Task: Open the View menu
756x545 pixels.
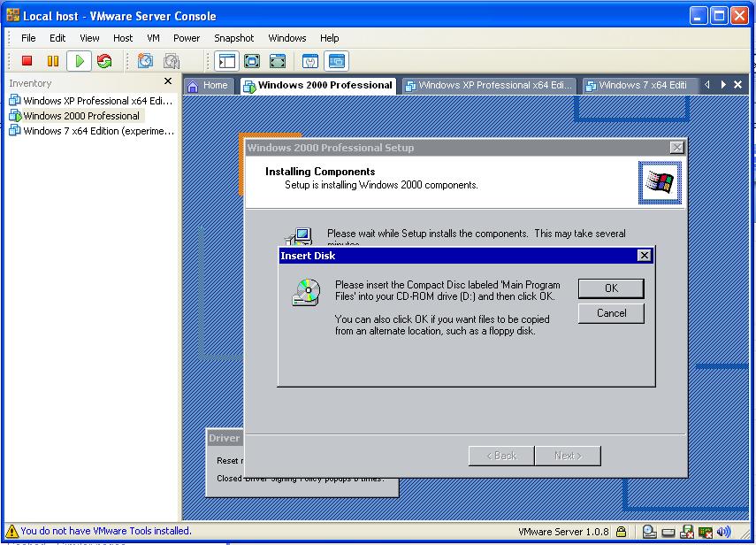Action: point(89,38)
